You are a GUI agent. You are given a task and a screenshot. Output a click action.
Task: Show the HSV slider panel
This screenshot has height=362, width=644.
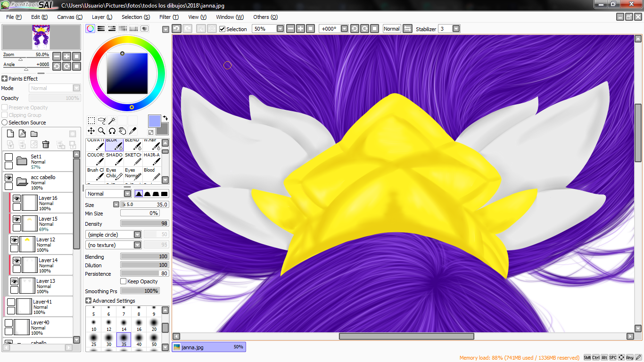tap(112, 29)
